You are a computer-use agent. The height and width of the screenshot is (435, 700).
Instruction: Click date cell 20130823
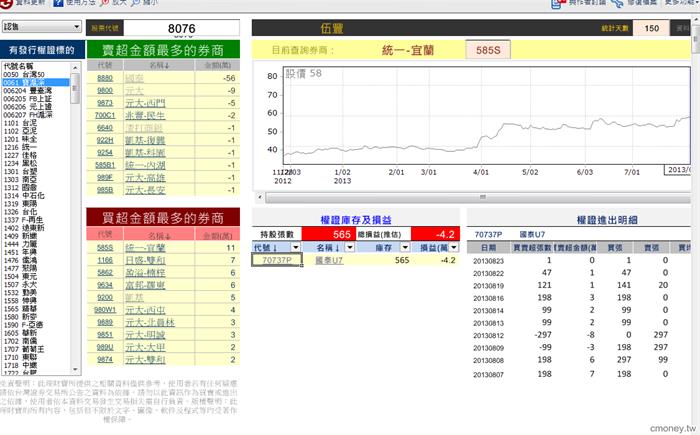pos(488,261)
